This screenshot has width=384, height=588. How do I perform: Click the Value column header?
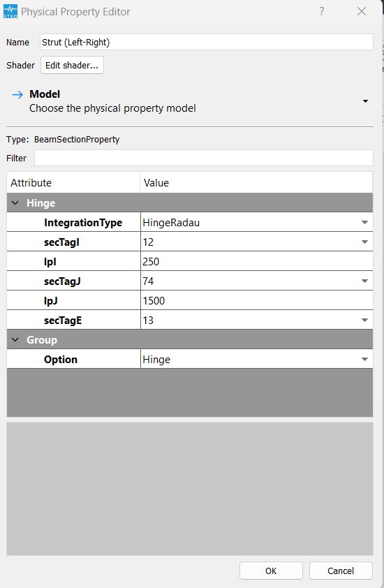coord(256,183)
